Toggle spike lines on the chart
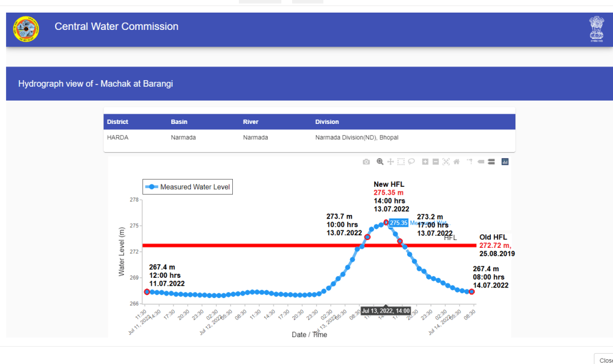Image resolution: width=613 pixels, height=364 pixels. coord(470,162)
